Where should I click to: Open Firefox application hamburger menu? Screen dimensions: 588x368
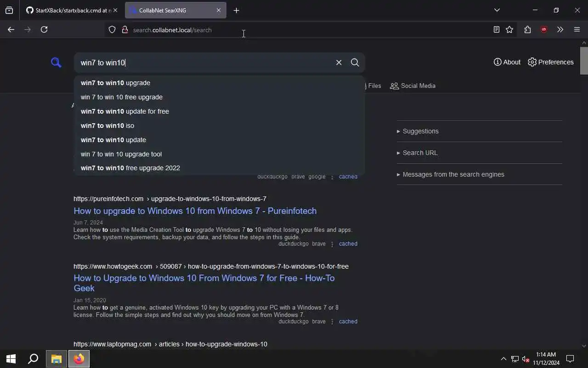coord(577,29)
